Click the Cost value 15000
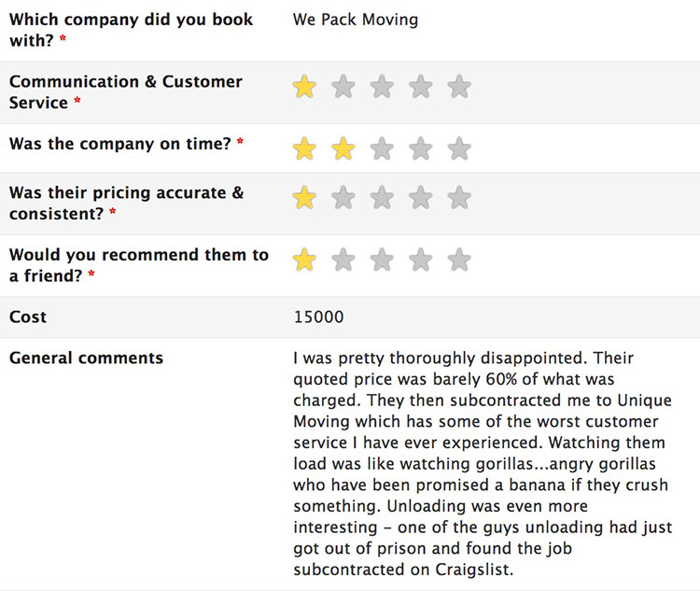Viewport: 700px width, 591px height. click(x=319, y=317)
